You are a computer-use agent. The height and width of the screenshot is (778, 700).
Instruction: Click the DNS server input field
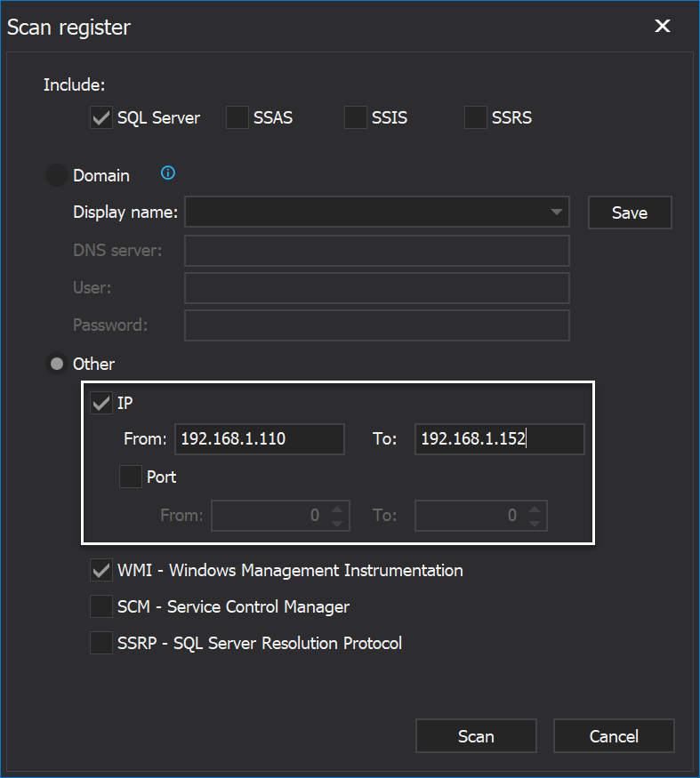(377, 251)
